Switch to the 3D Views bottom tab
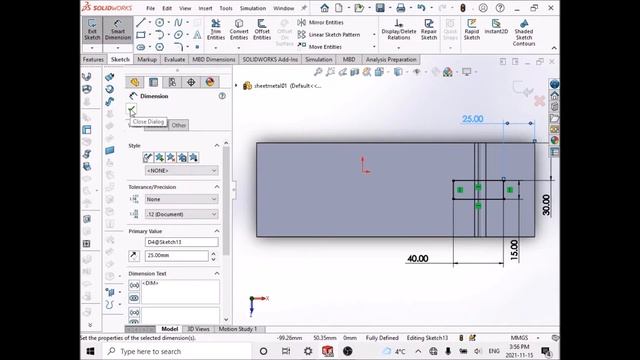640x360 pixels. coord(198,329)
